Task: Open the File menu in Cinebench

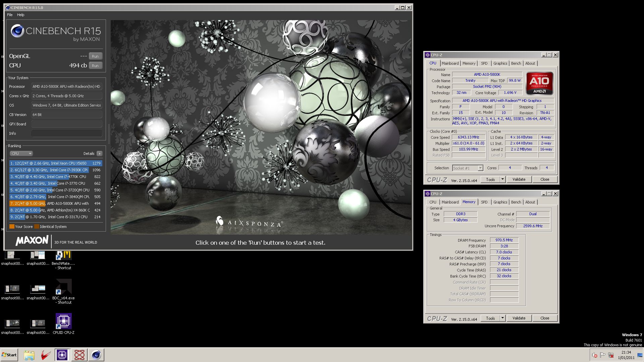Action: coord(10,15)
